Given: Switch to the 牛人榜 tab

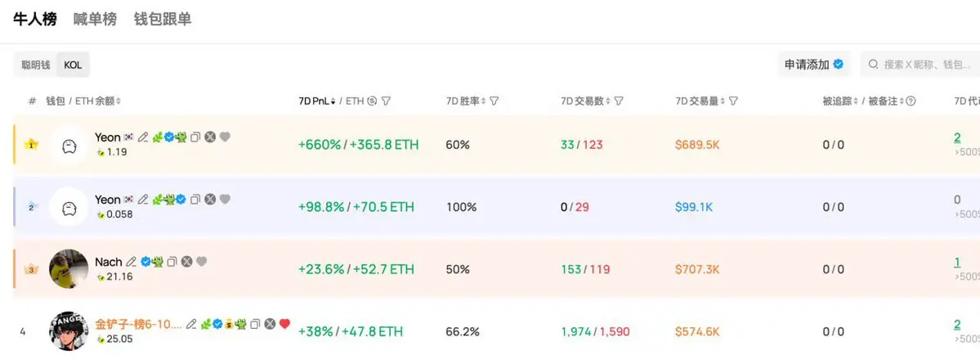Looking at the screenshot, I should [x=35, y=20].
